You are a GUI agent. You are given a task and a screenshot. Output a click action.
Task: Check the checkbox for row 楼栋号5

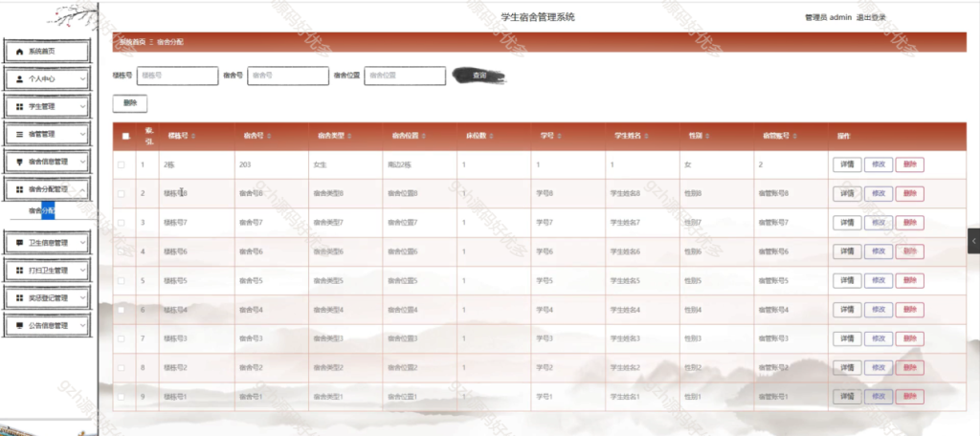(122, 280)
